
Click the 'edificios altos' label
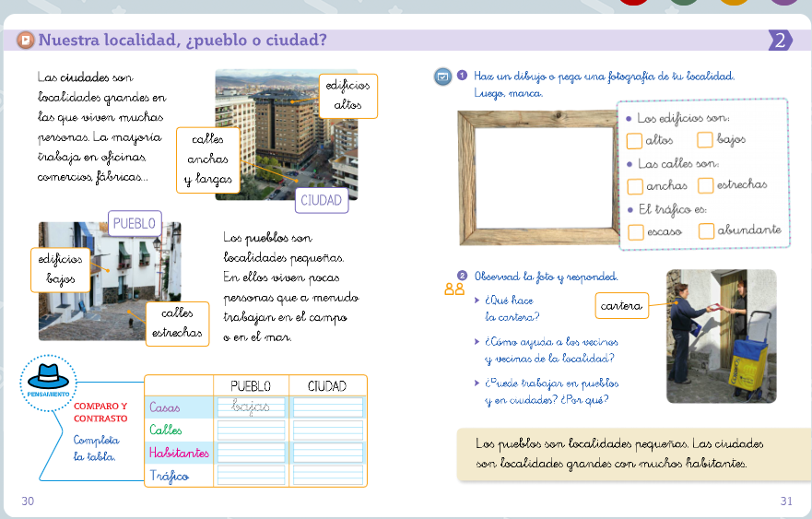click(348, 96)
